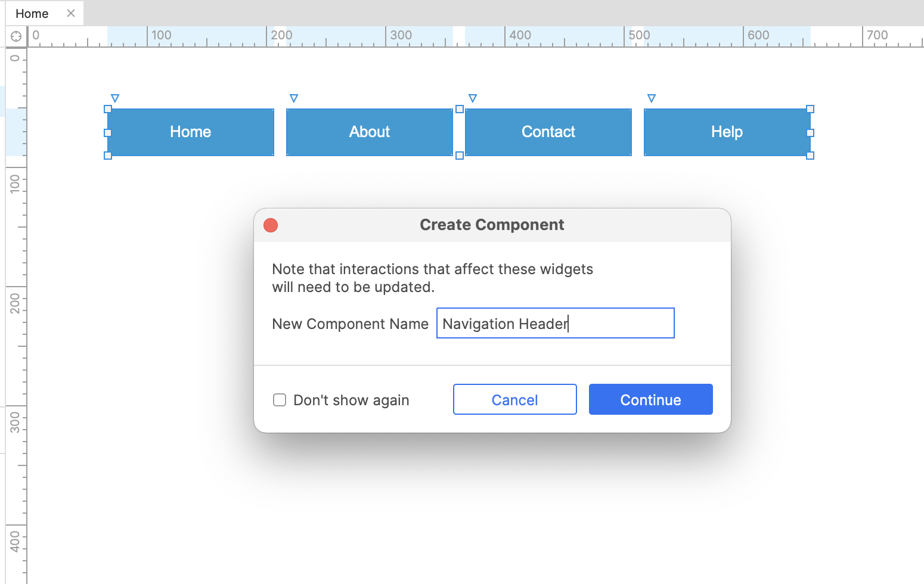The height and width of the screenshot is (584, 924).
Task: Close dialog with the red button
Action: 271,225
